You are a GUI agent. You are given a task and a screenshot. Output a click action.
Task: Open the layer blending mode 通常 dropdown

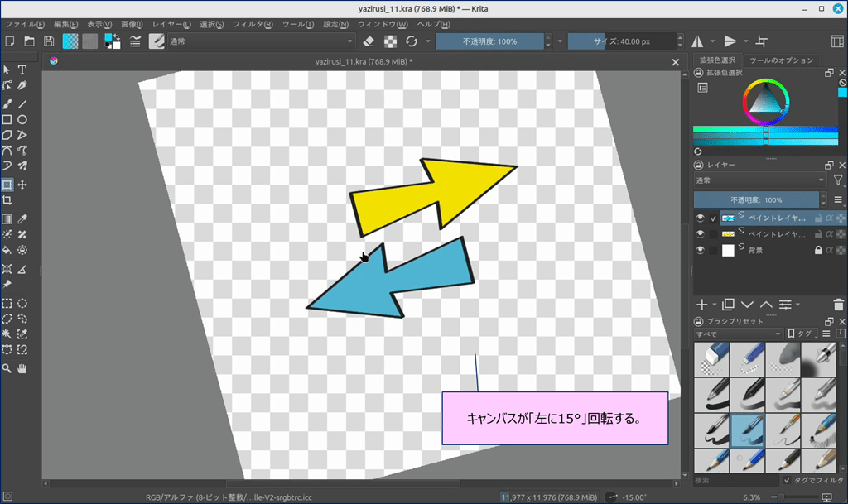(x=759, y=180)
